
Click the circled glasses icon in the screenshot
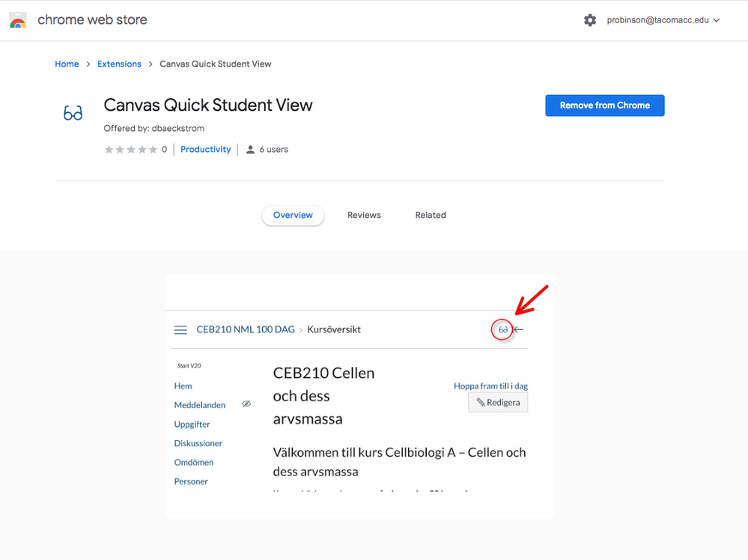click(503, 329)
